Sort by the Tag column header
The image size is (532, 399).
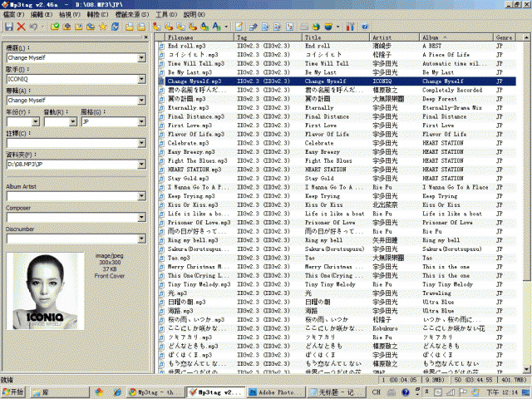[268, 37]
